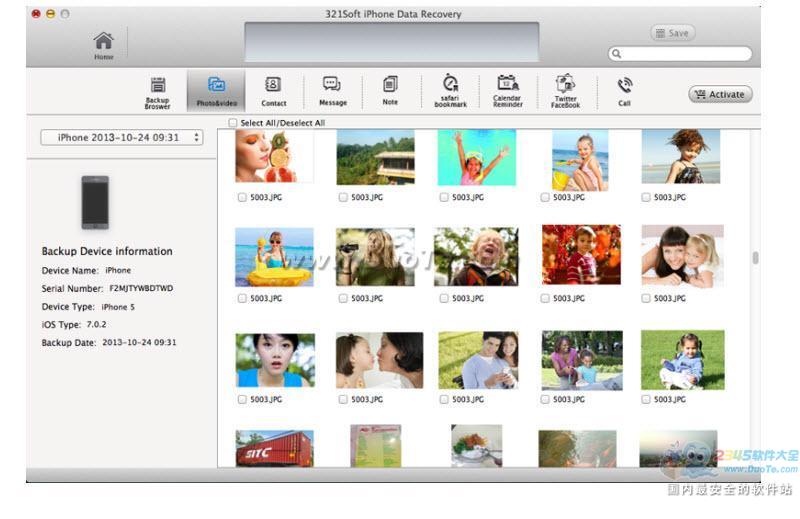Image resolution: width=800 pixels, height=519 pixels.
Task: Open the woman with fruit thumbnail
Action: [x=273, y=156]
